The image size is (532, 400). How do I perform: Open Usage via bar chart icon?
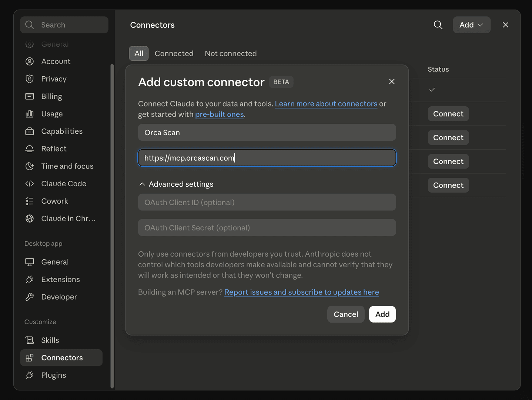coord(30,114)
